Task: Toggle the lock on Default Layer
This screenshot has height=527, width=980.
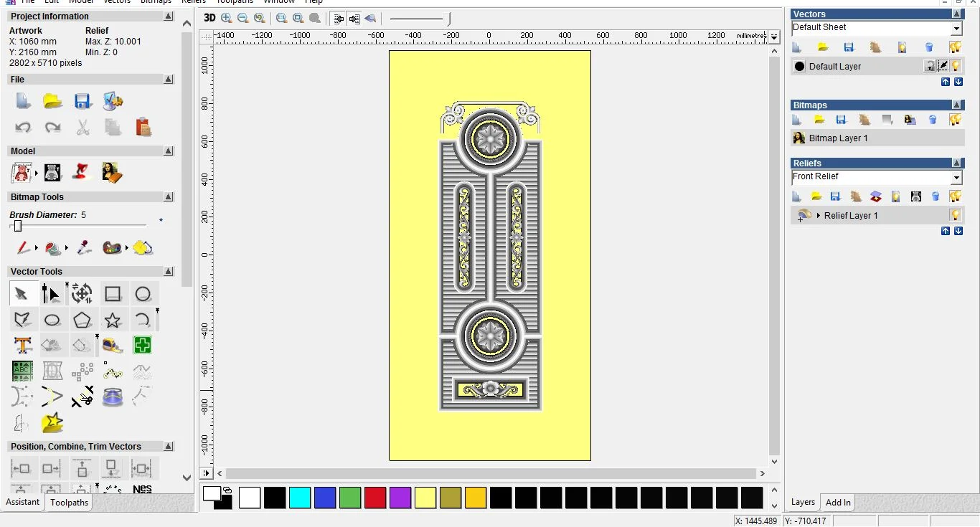Action: point(929,66)
